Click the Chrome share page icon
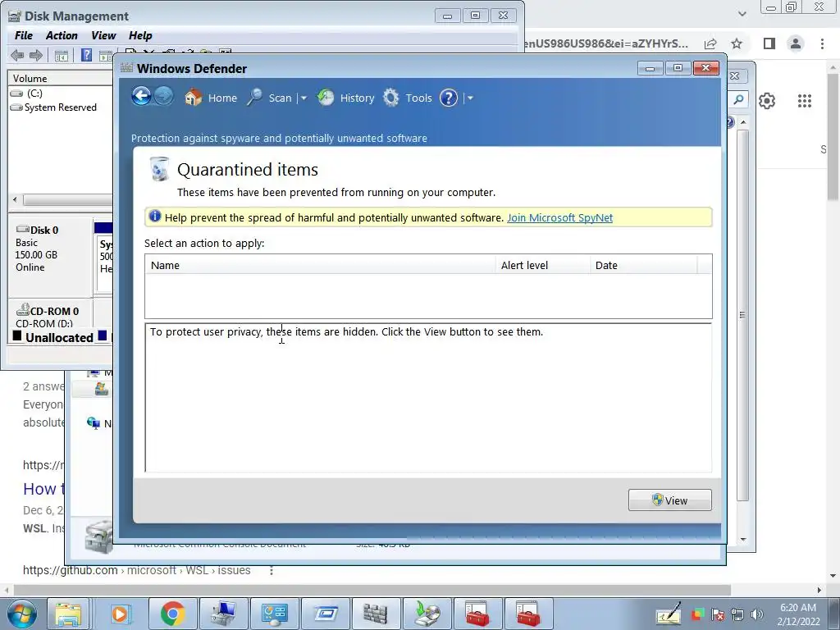 click(x=710, y=43)
